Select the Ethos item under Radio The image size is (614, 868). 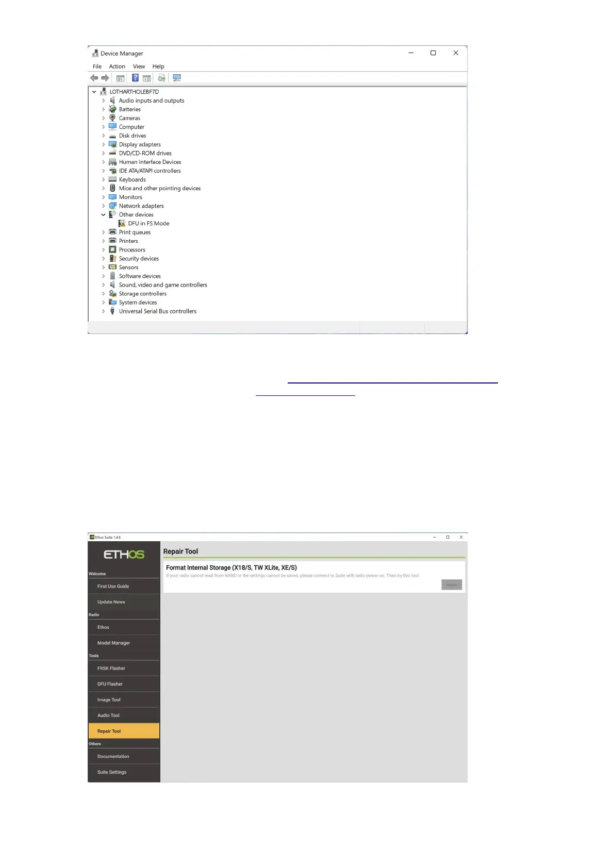pos(124,627)
